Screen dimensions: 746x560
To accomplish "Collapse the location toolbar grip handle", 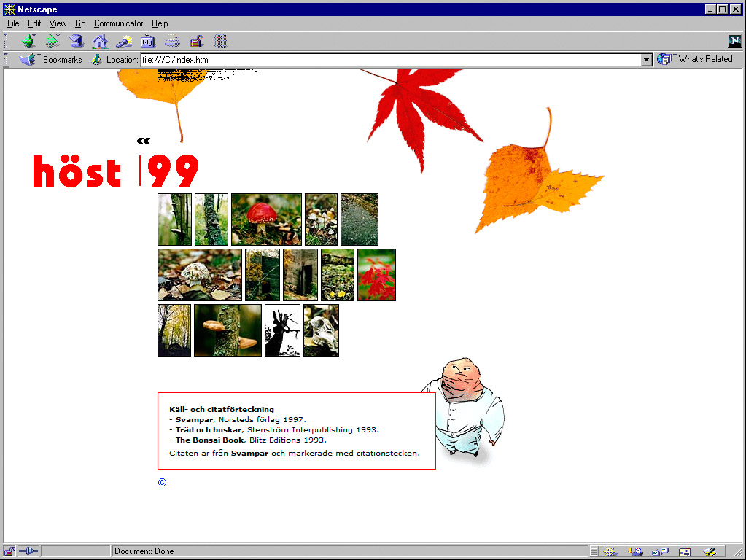I will 7,60.
